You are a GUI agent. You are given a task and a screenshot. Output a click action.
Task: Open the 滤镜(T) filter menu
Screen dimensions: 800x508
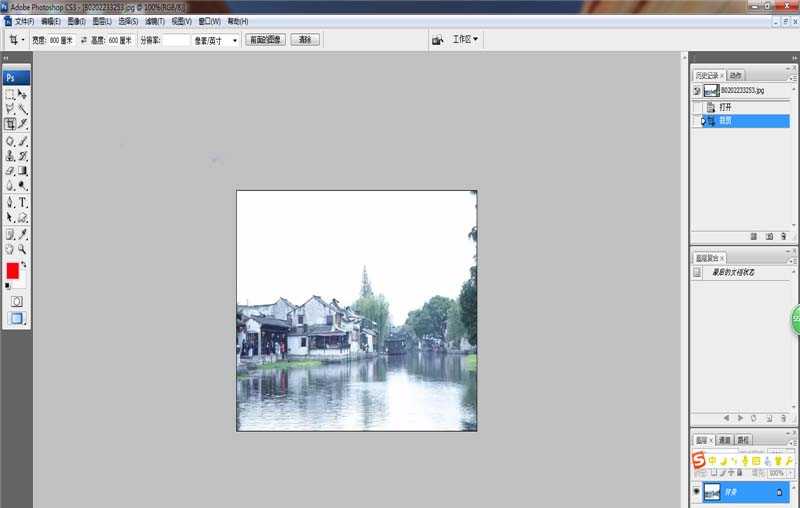tap(155, 21)
